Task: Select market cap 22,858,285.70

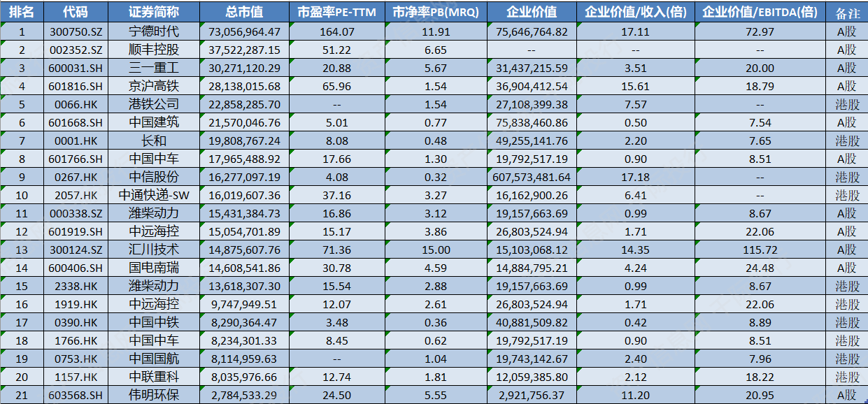Action: [x=244, y=104]
